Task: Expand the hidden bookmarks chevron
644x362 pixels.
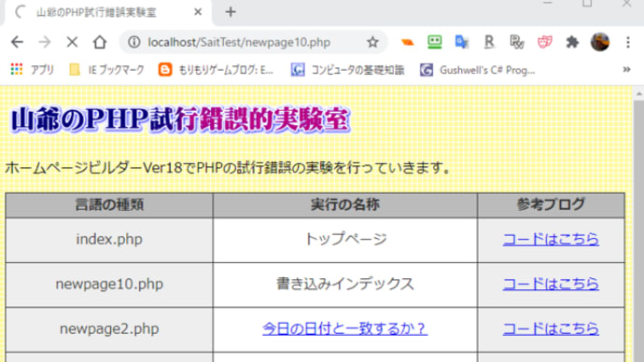Action: pos(626,70)
